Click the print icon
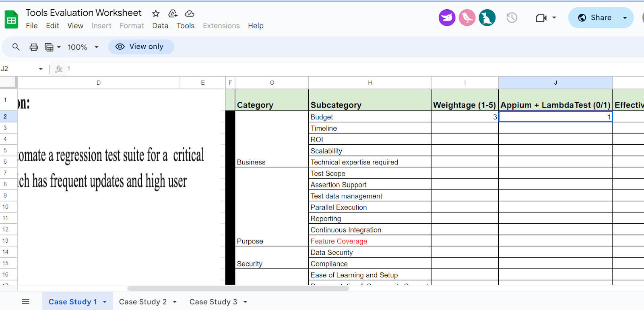Screen dimensions: 644x310 click(34, 47)
